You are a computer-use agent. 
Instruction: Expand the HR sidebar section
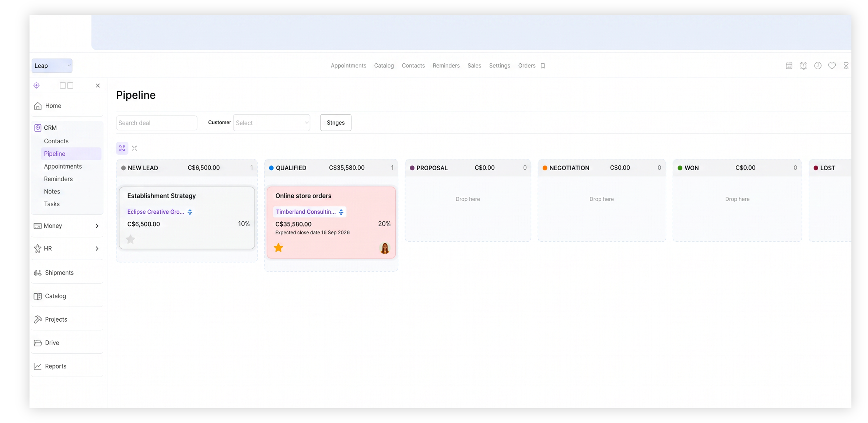point(67,248)
